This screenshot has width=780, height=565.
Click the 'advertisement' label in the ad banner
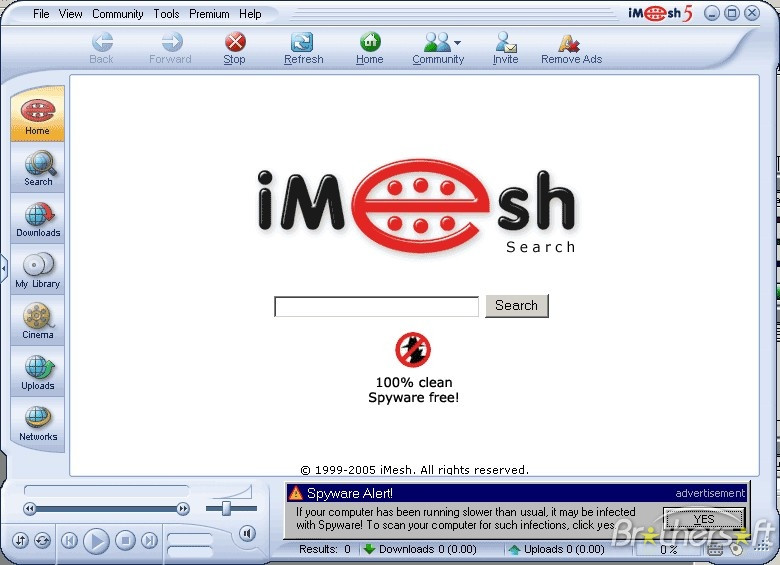710,493
